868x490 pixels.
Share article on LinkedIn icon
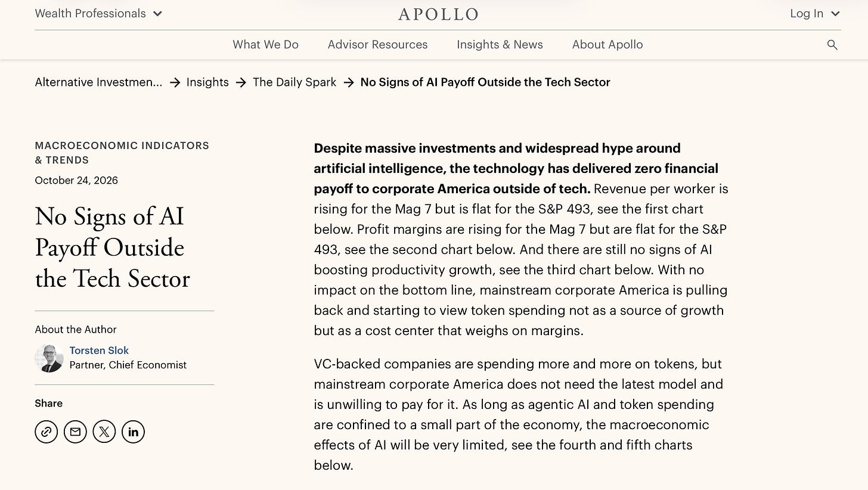pos(133,432)
